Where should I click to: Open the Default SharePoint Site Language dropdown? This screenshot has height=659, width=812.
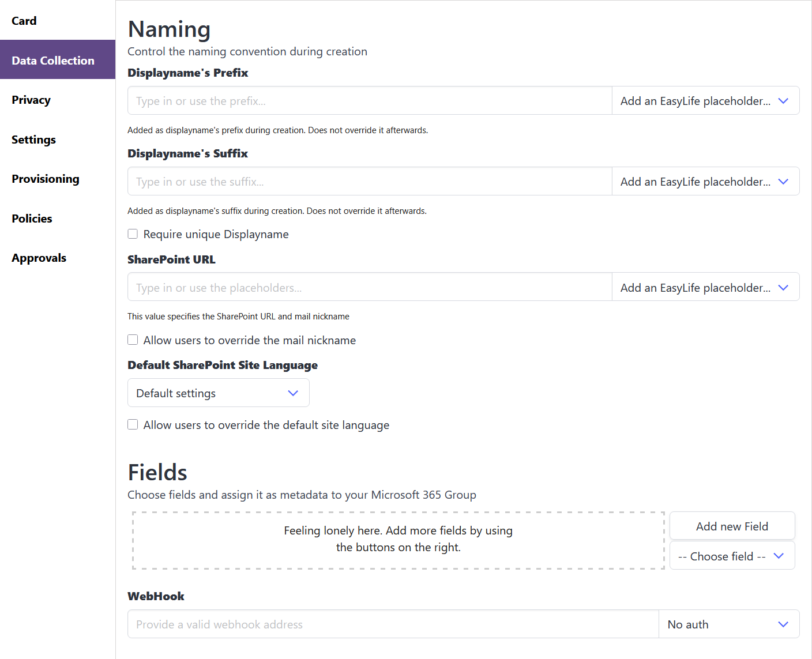coord(218,393)
